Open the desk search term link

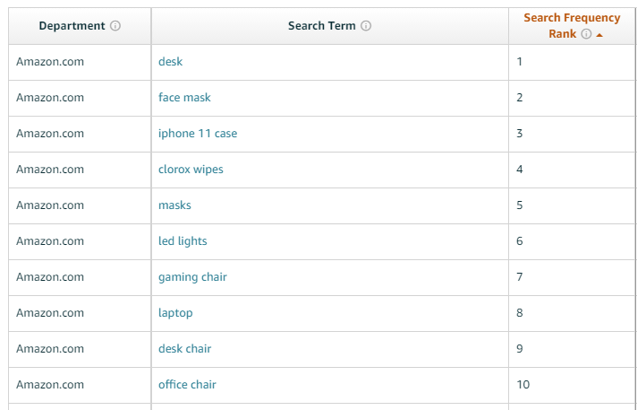[170, 62]
